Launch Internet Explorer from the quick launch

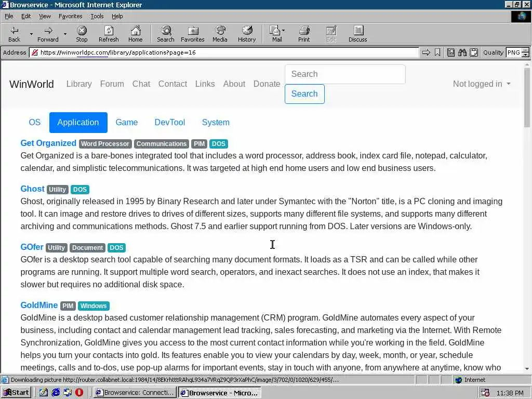pyautogui.click(x=55, y=393)
